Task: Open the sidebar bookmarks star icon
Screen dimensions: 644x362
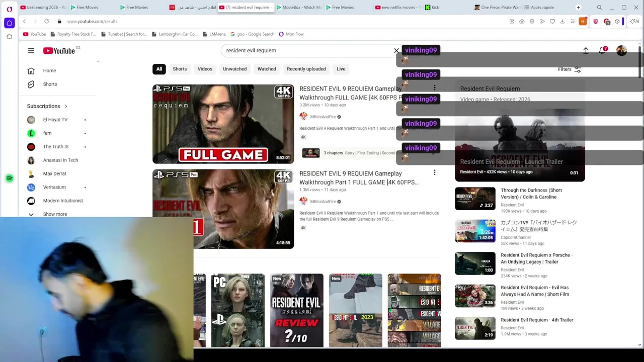Action: pos(9,37)
